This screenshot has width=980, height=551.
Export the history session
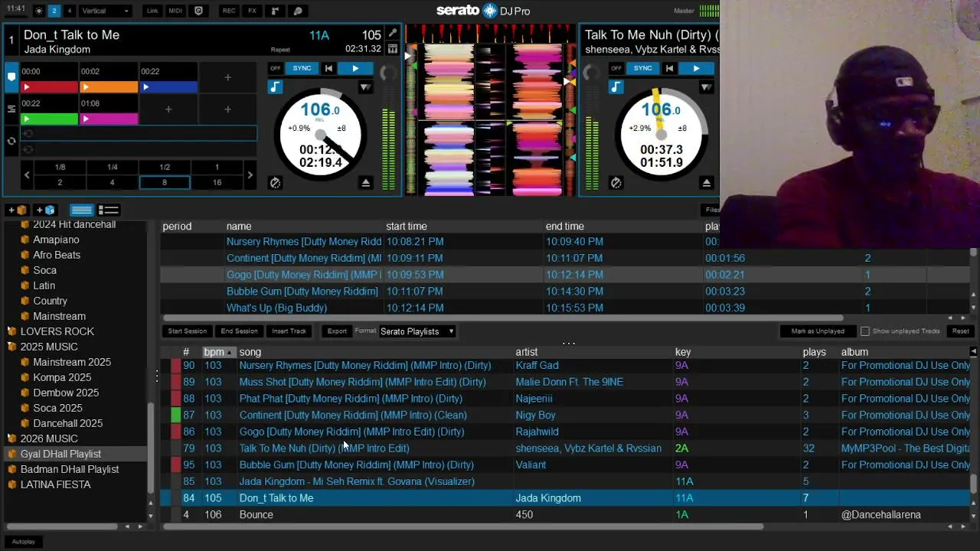click(337, 331)
